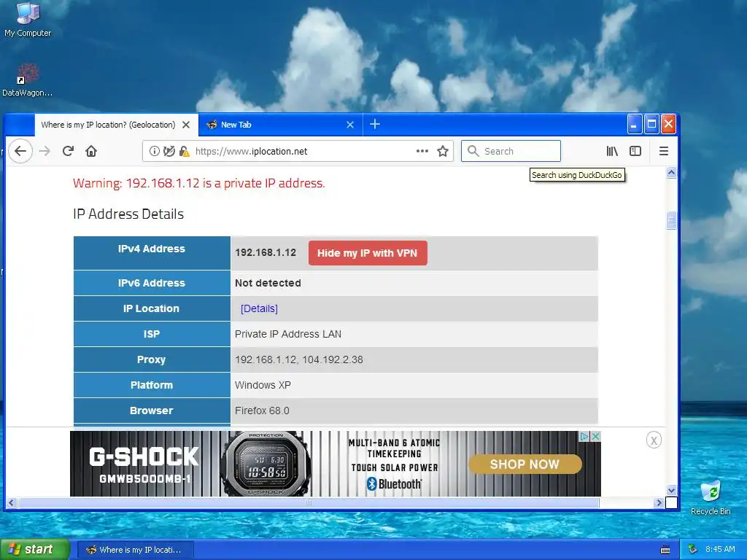Screen dimensions: 747x560
Task: Open the browser home page icon
Action: [x=91, y=151]
